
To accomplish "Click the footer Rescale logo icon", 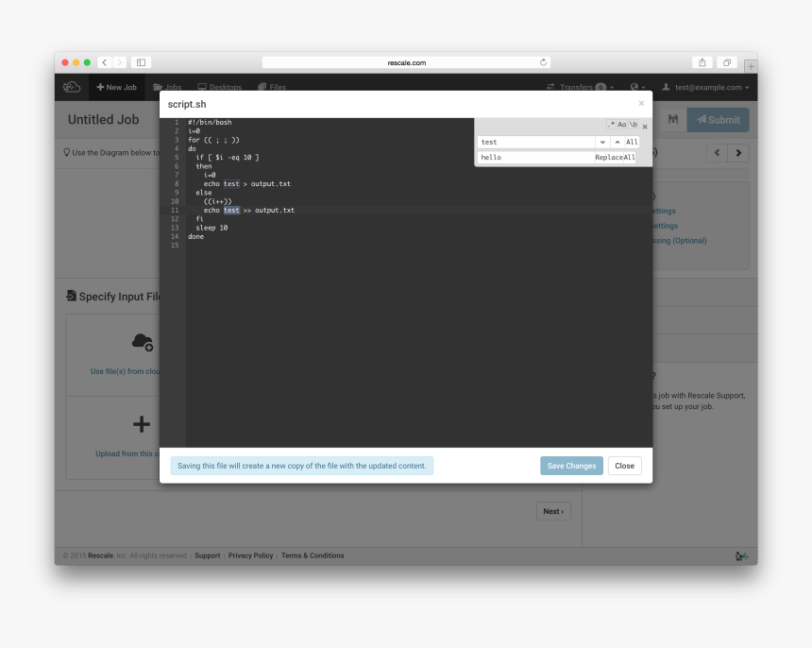I will (x=741, y=555).
